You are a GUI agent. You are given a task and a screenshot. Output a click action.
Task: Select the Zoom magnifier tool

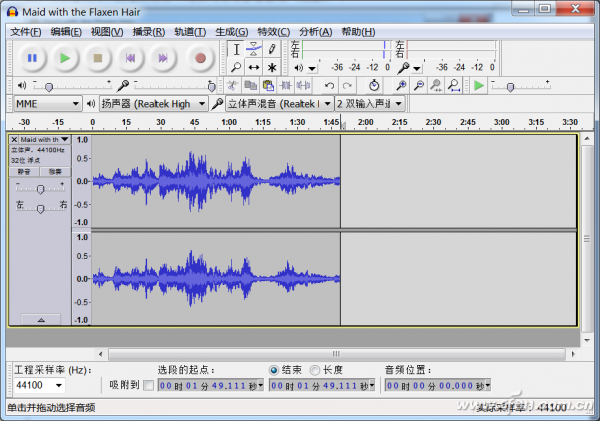point(236,67)
